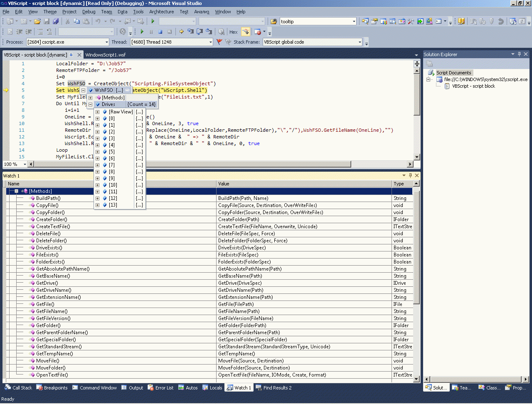Open the Toolbox hammer-wrench icon

pos(411,21)
